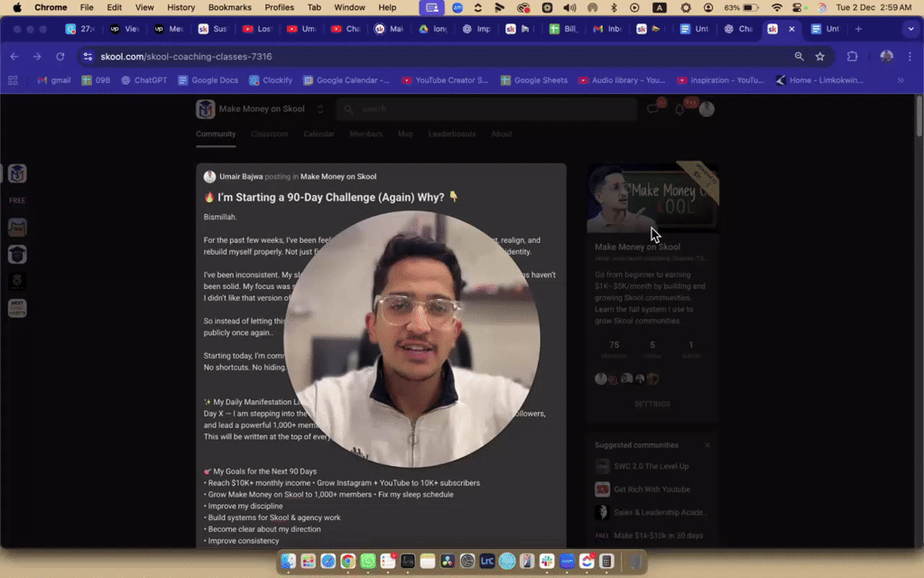This screenshot has height=578, width=924.
Task: Open Control Center in menu bar
Action: pyautogui.click(x=798, y=7)
